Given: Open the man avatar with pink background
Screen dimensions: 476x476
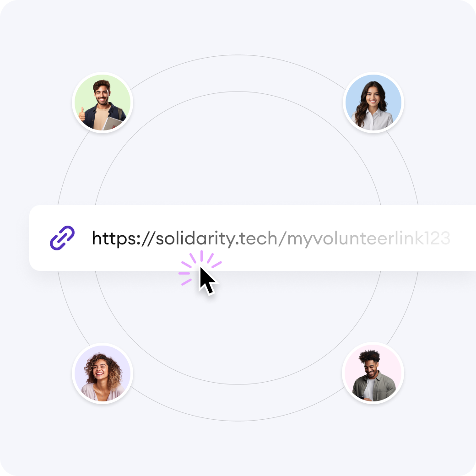Looking at the screenshot, I should tap(373, 373).
